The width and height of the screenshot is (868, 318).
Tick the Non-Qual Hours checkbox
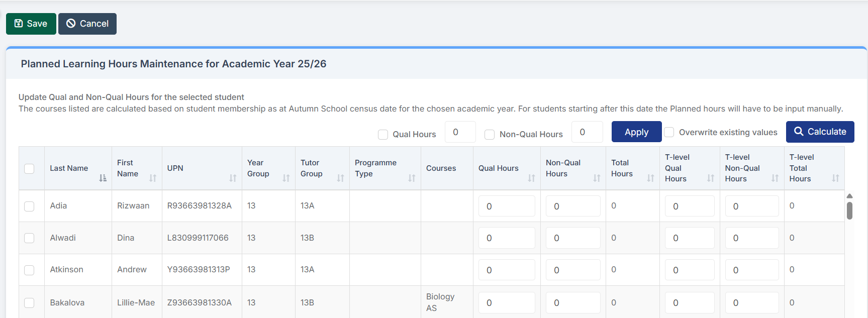[490, 135]
